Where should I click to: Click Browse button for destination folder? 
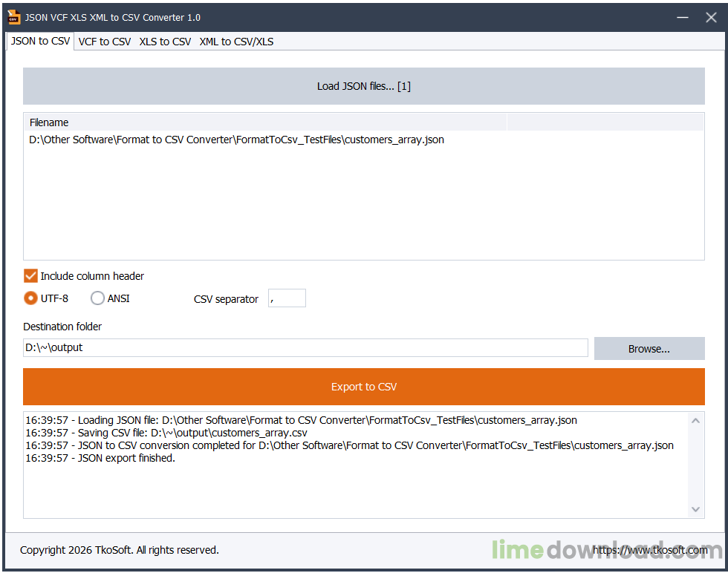click(649, 349)
